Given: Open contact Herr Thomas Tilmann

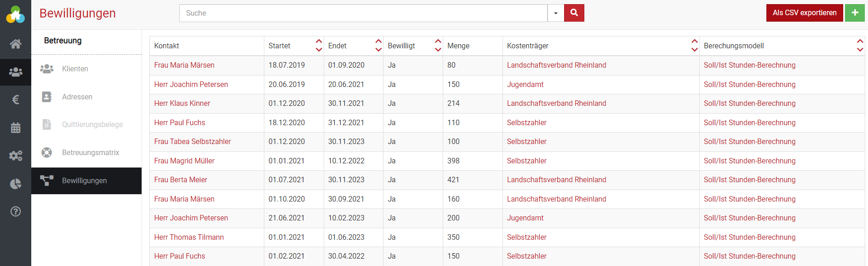Looking at the screenshot, I should coord(189,237).
